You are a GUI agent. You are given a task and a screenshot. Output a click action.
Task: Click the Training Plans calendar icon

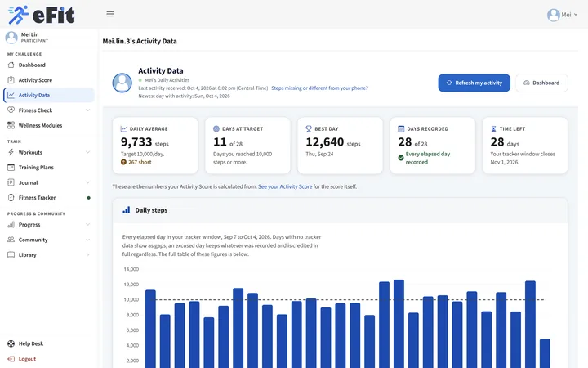coord(11,167)
